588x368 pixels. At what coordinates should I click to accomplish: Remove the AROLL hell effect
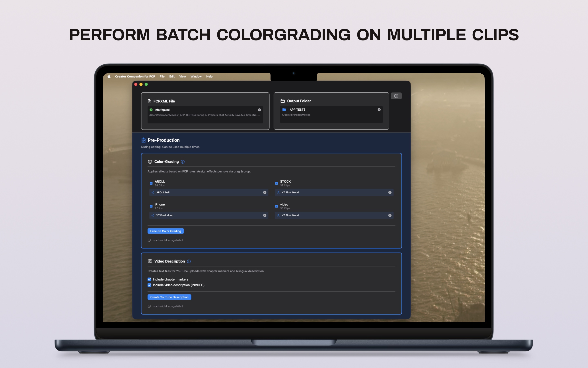point(265,192)
